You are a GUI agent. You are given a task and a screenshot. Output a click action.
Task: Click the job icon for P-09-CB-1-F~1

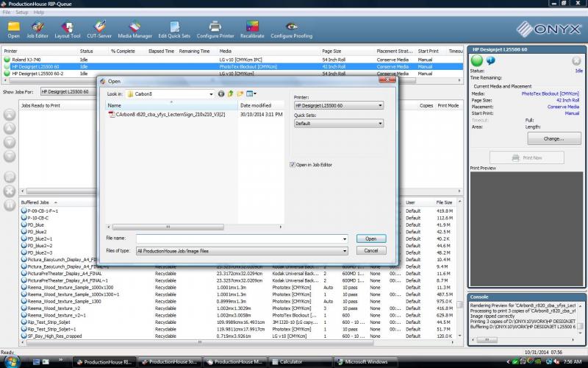click(x=24, y=210)
